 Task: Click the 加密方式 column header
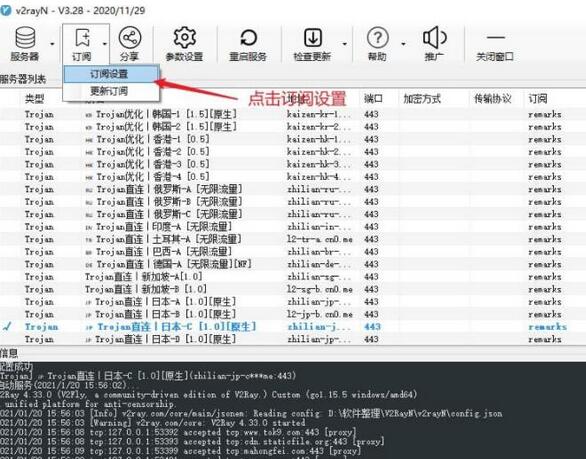pos(422,99)
